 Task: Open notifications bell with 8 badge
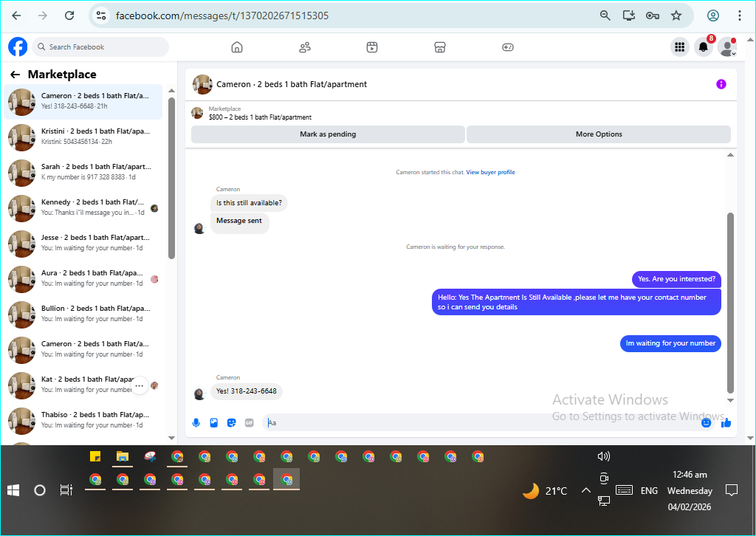[x=704, y=47]
